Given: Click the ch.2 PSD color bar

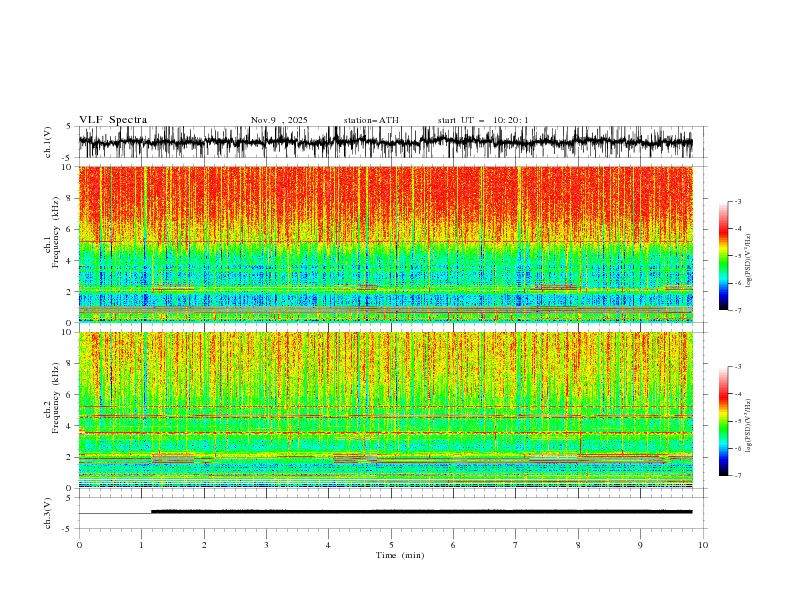Looking at the screenshot, I should [723, 421].
